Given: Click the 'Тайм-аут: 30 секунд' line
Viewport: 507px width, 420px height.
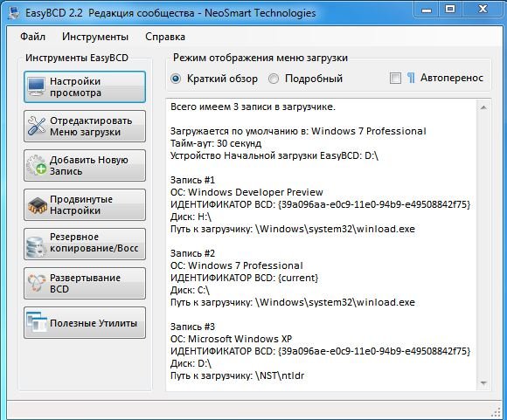Looking at the screenshot, I should pos(216,143).
